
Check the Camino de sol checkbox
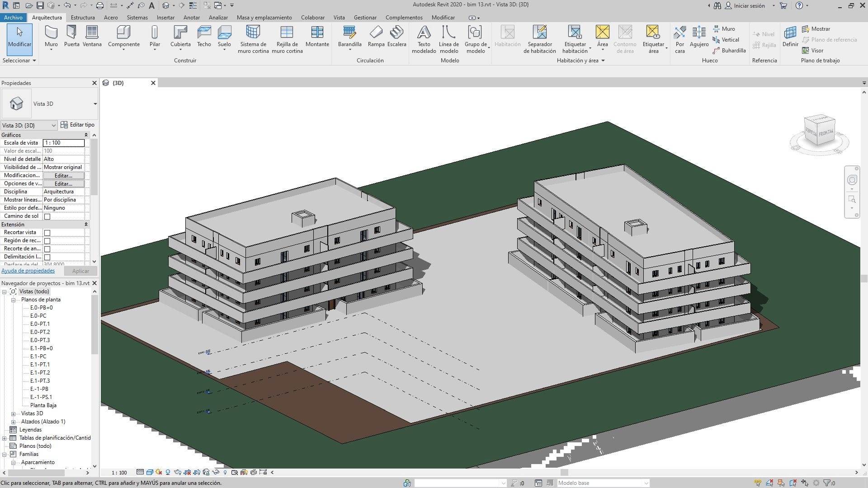coord(47,216)
